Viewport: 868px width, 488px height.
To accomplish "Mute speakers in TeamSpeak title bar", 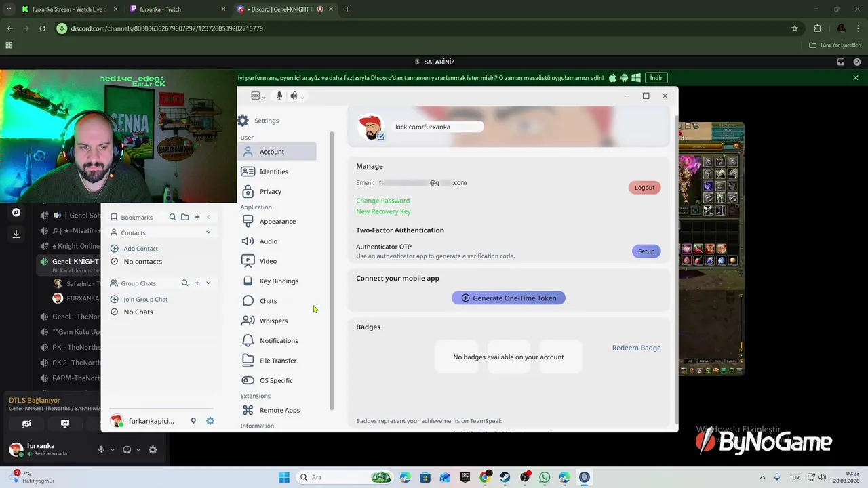I will click(294, 96).
